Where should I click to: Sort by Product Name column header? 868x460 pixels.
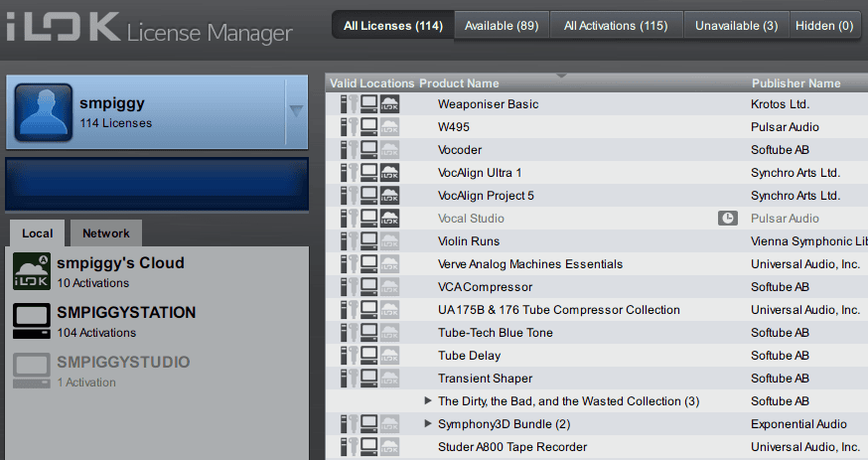[x=459, y=83]
